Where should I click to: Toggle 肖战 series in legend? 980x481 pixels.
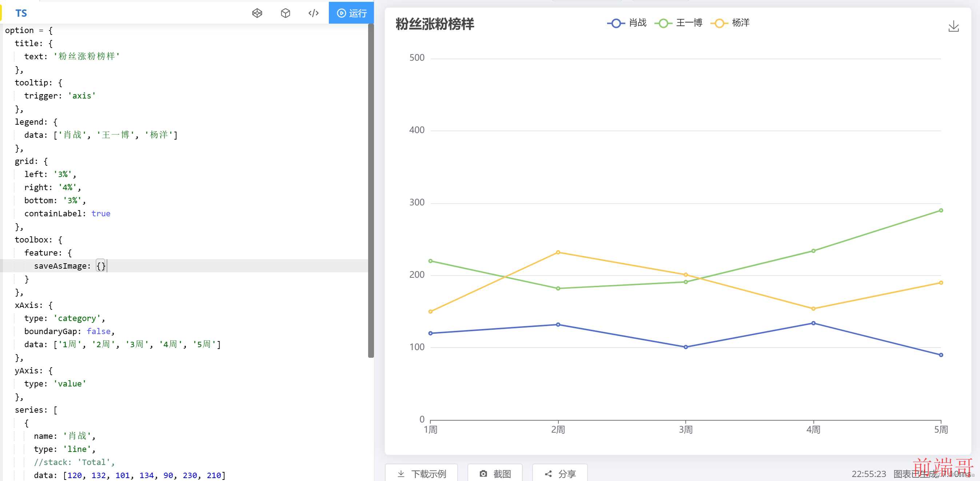(x=627, y=23)
